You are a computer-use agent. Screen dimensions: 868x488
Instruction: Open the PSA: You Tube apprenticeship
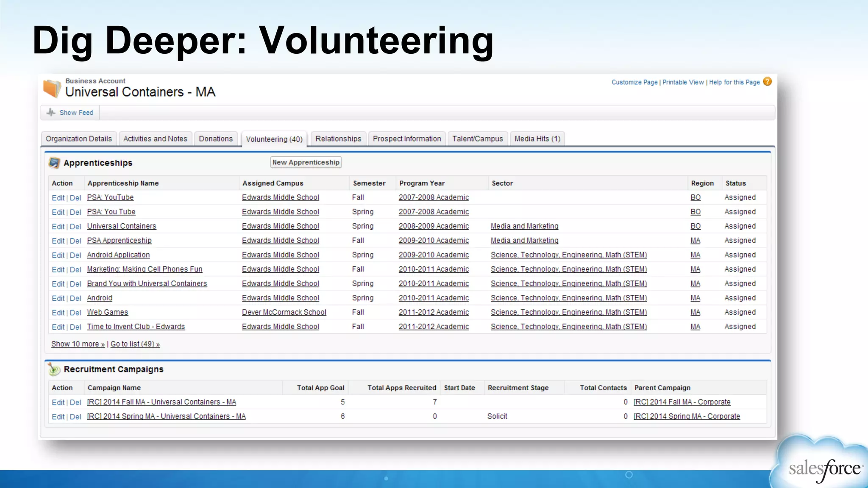(x=111, y=212)
